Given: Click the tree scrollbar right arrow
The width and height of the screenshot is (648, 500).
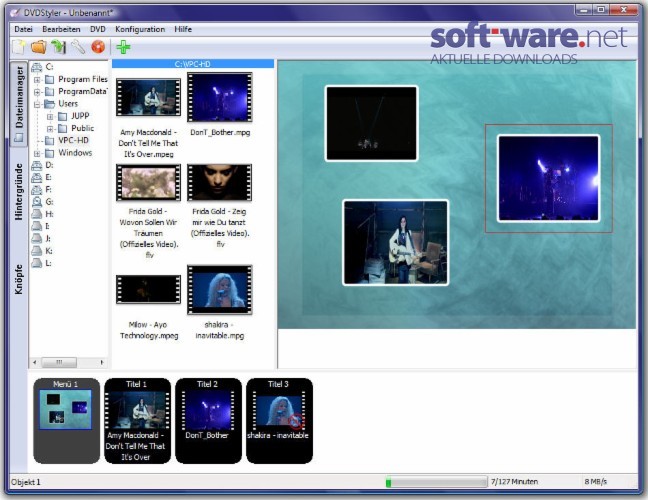Looking at the screenshot, I should [x=102, y=362].
